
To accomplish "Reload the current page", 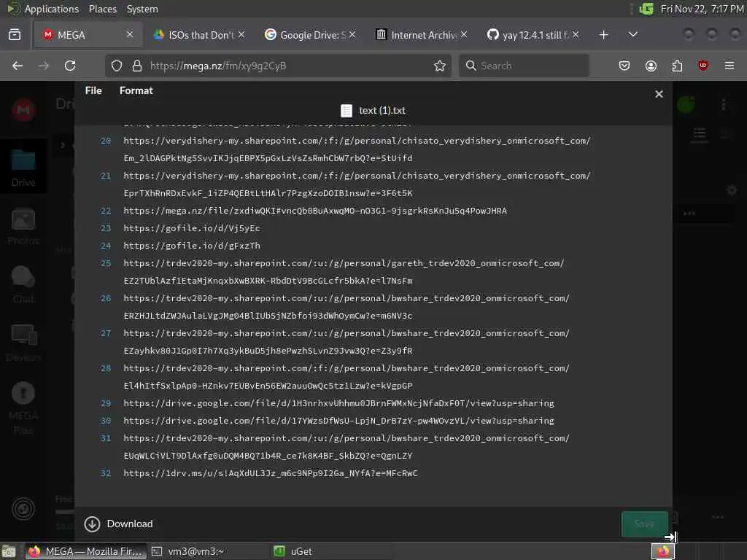I will click(70, 66).
